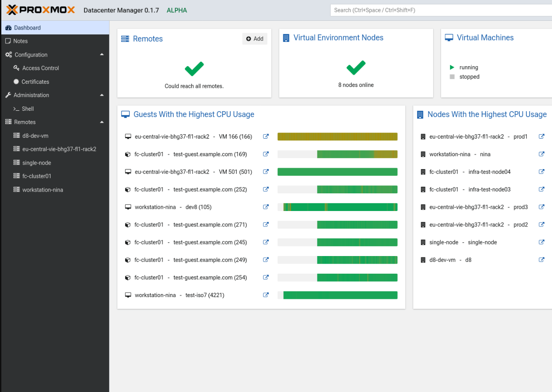
Task: Open the Shell under Administration
Action: (x=28, y=109)
